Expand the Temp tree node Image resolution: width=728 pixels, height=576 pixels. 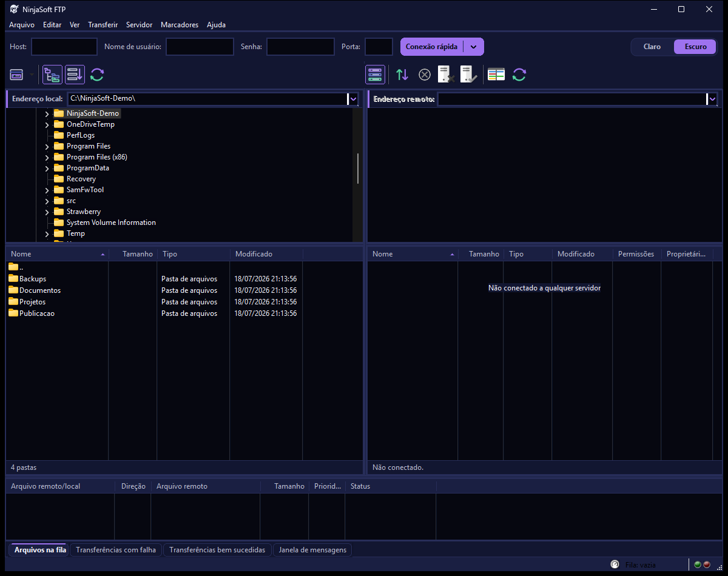click(47, 233)
